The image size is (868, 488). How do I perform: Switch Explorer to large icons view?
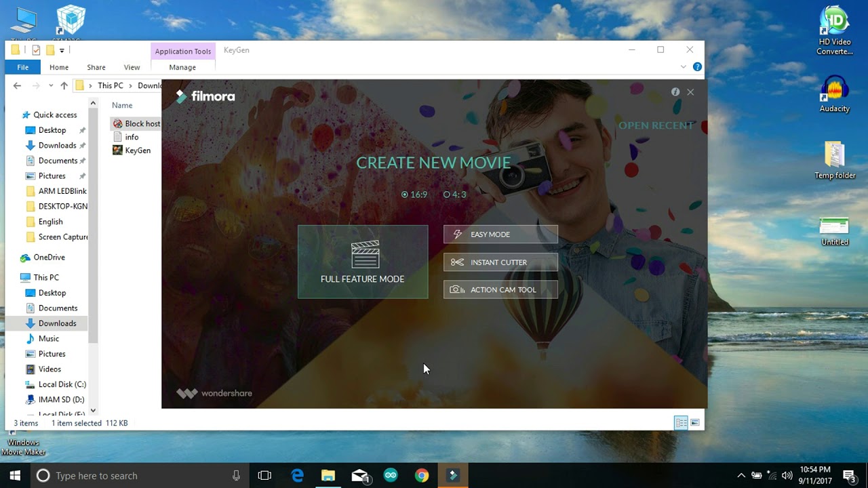pyautogui.click(x=695, y=423)
